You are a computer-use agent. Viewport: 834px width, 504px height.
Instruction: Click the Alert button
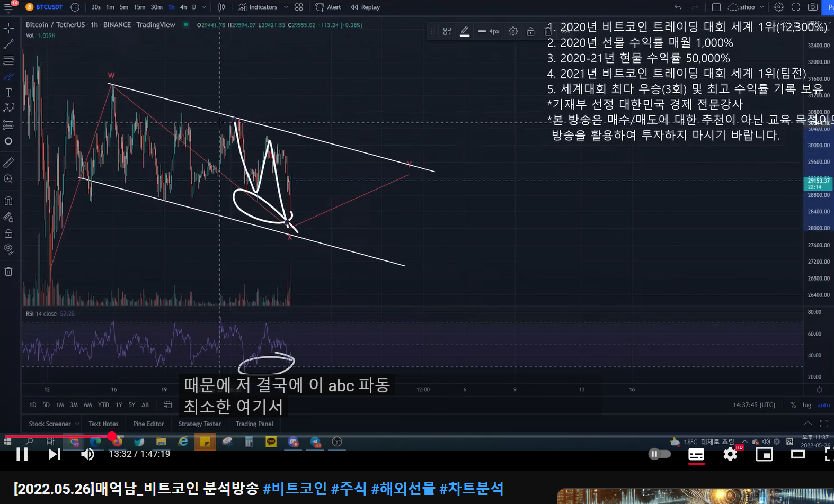click(x=329, y=7)
